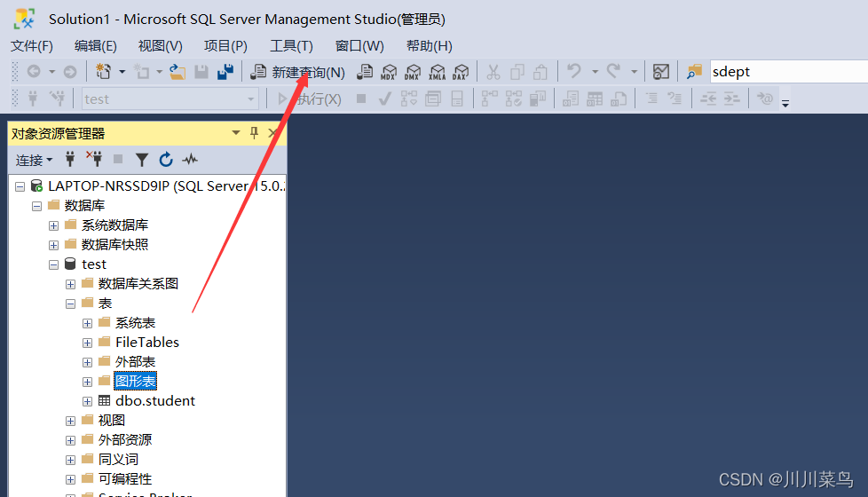
Task: Open the 工具(T) menu
Action: pos(291,46)
